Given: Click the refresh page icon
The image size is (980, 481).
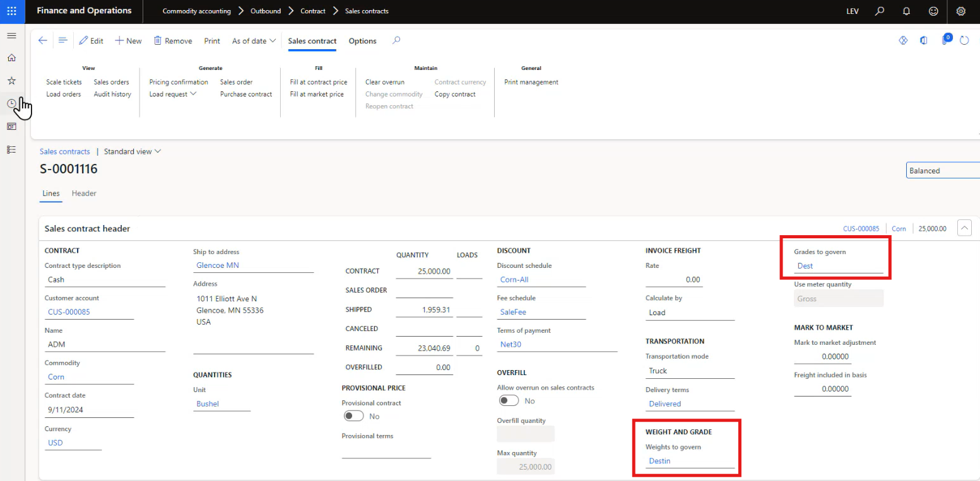Looking at the screenshot, I should (964, 41).
